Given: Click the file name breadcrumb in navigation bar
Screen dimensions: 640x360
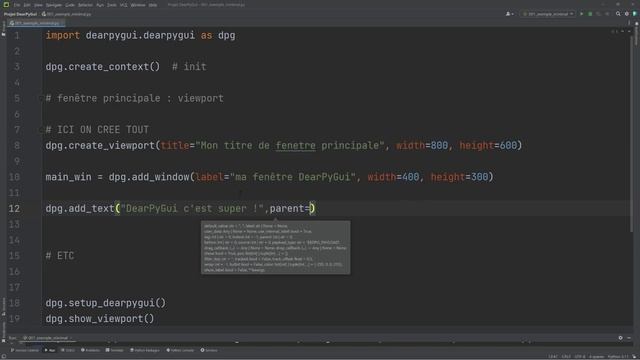Looking at the screenshot, I should 68,14.
